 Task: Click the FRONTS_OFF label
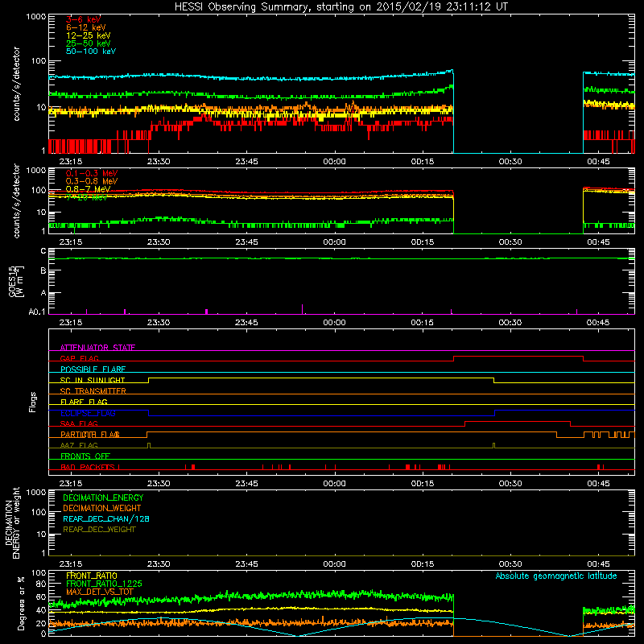click(x=85, y=456)
